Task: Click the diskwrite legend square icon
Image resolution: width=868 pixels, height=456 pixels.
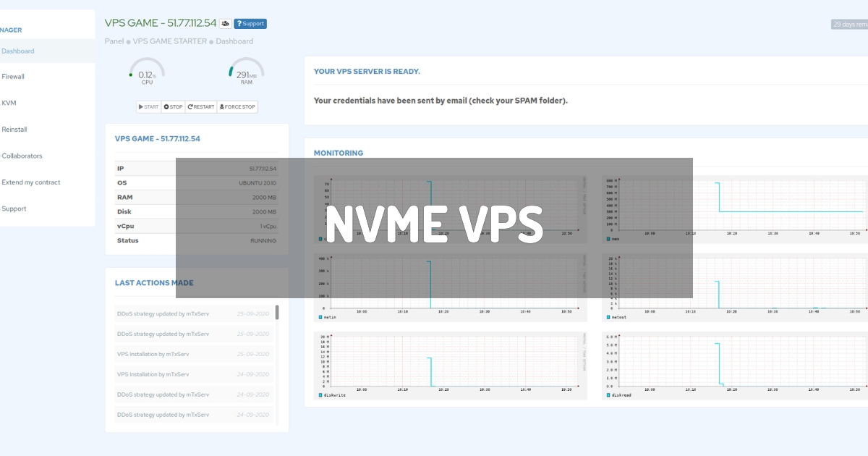Action: (319, 396)
